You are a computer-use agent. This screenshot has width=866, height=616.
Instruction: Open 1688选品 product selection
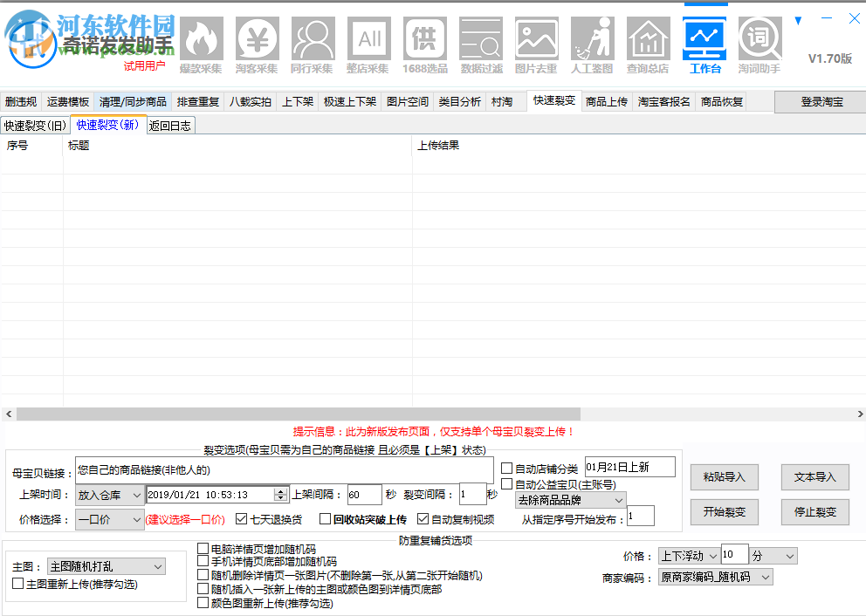click(x=424, y=39)
